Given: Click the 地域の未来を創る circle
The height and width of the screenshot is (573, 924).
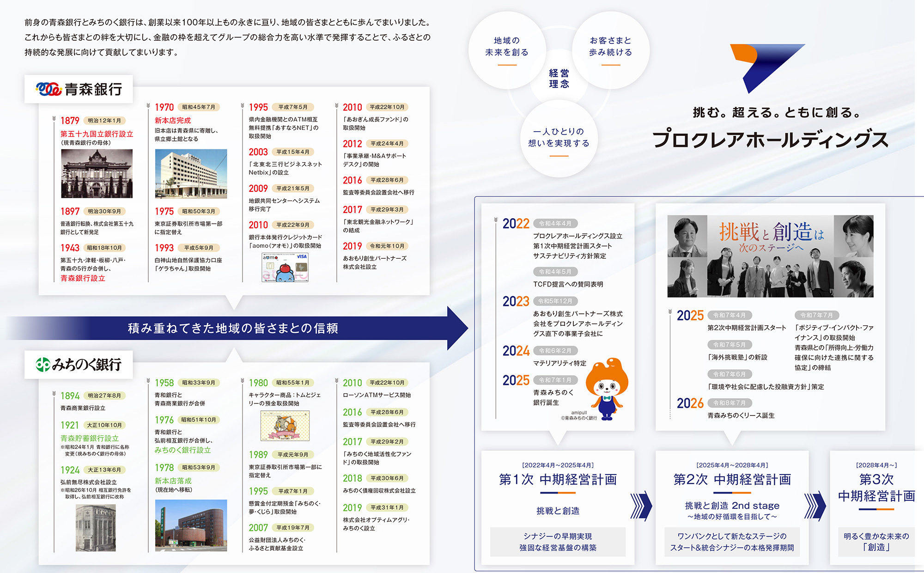Looking at the screenshot, I should [x=507, y=50].
